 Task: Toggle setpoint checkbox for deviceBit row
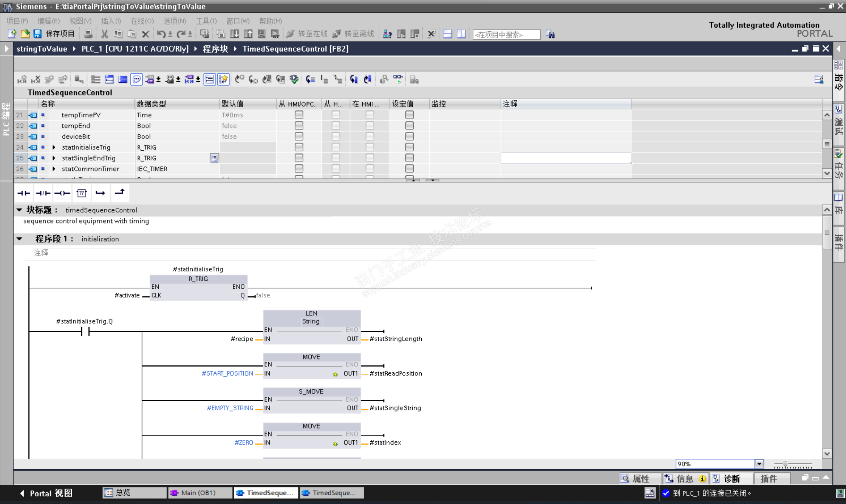(x=409, y=136)
